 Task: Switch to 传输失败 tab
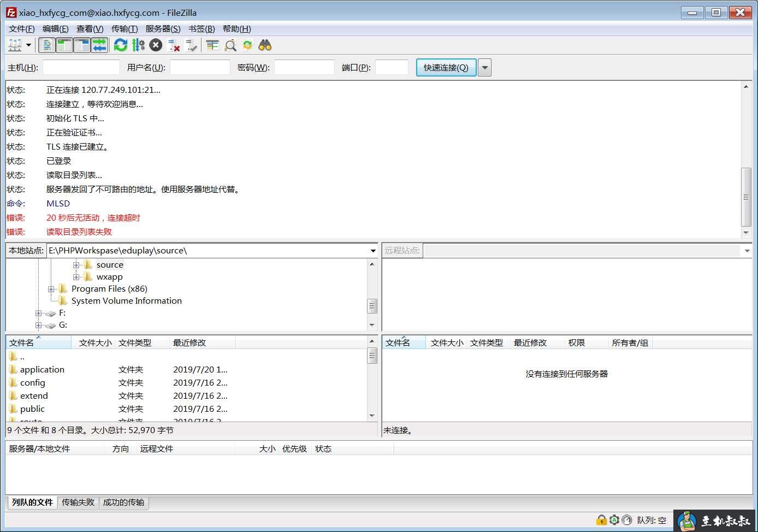pos(78,503)
